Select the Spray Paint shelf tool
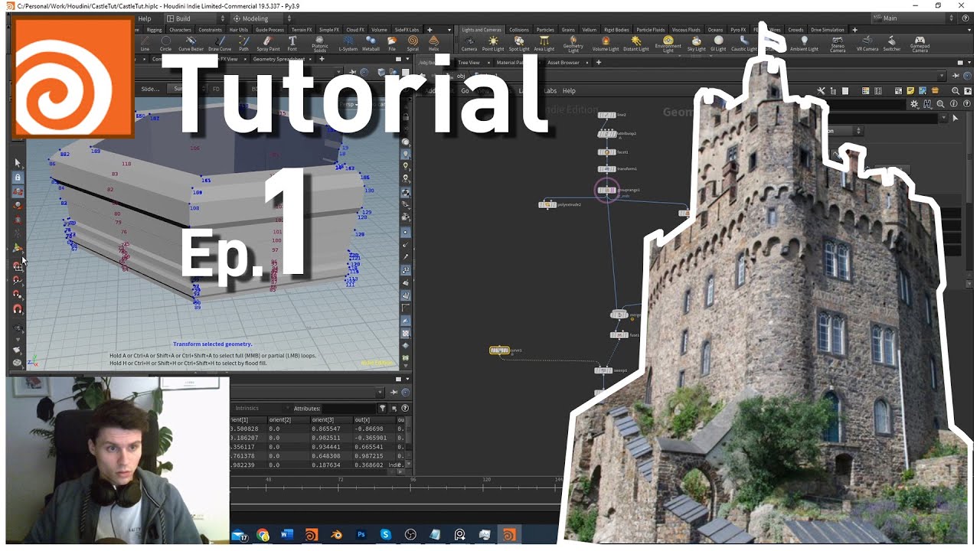 coord(268,43)
